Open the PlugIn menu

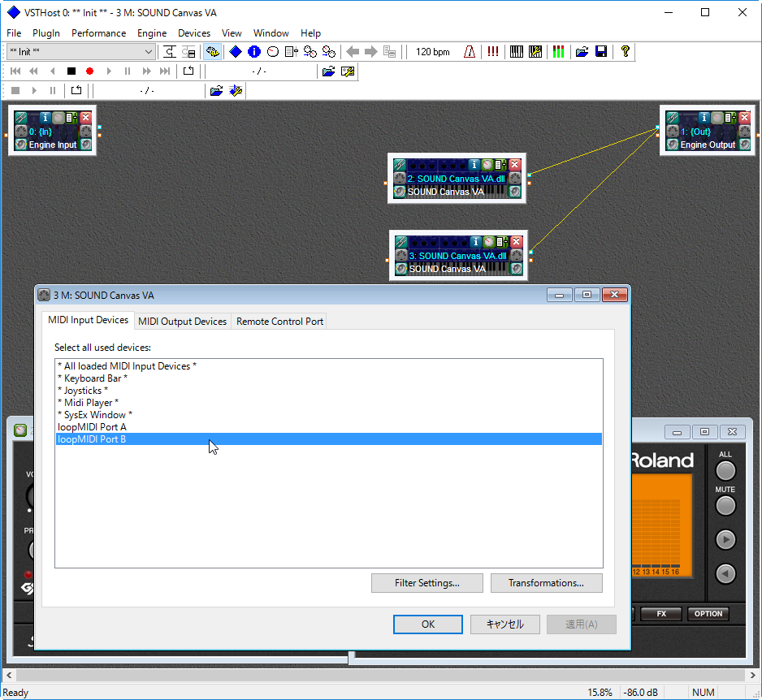coord(46,33)
